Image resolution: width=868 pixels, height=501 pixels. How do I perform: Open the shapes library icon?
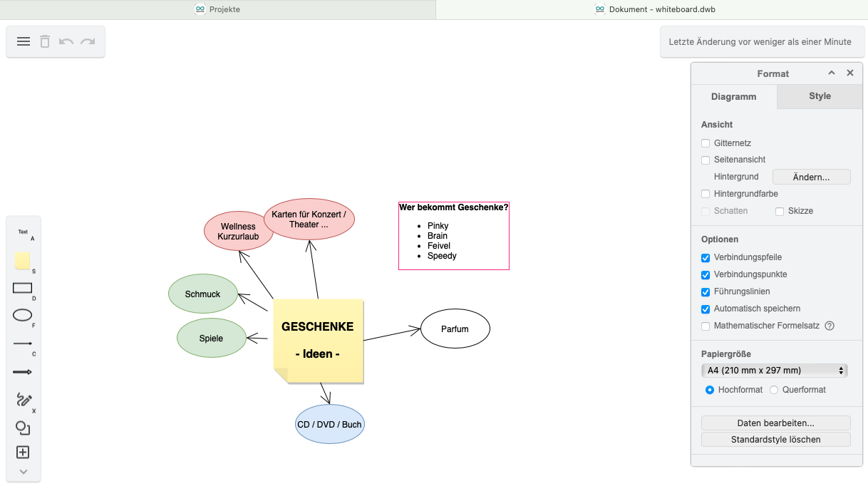click(23, 428)
